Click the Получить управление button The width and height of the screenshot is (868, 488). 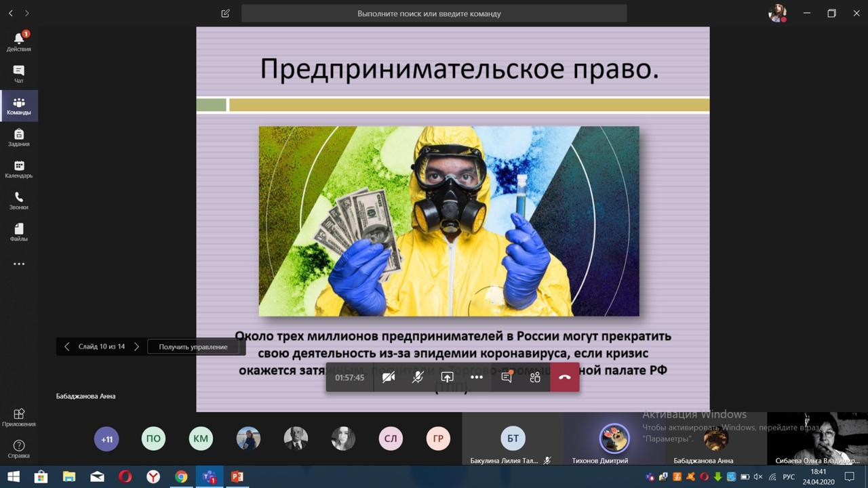(193, 347)
